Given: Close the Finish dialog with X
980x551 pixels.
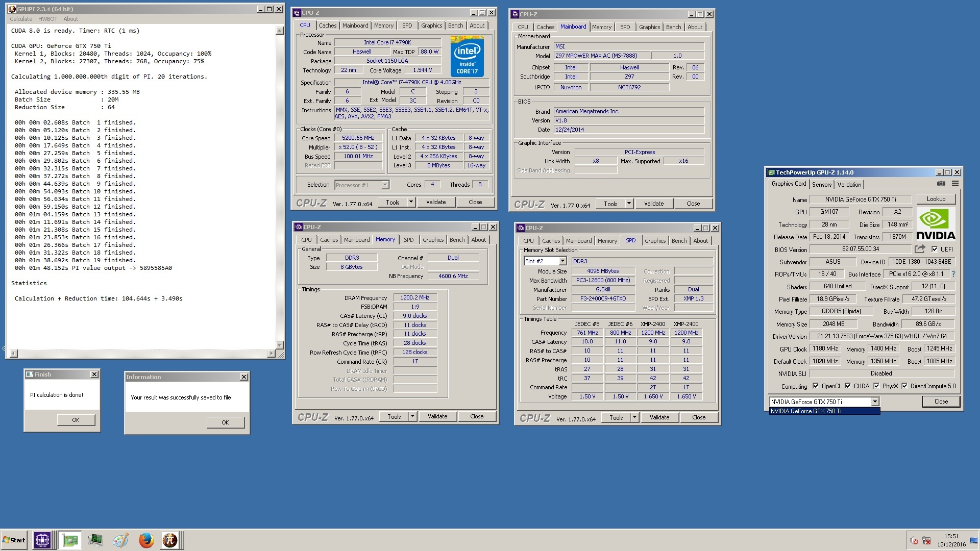Looking at the screenshot, I should point(94,374).
